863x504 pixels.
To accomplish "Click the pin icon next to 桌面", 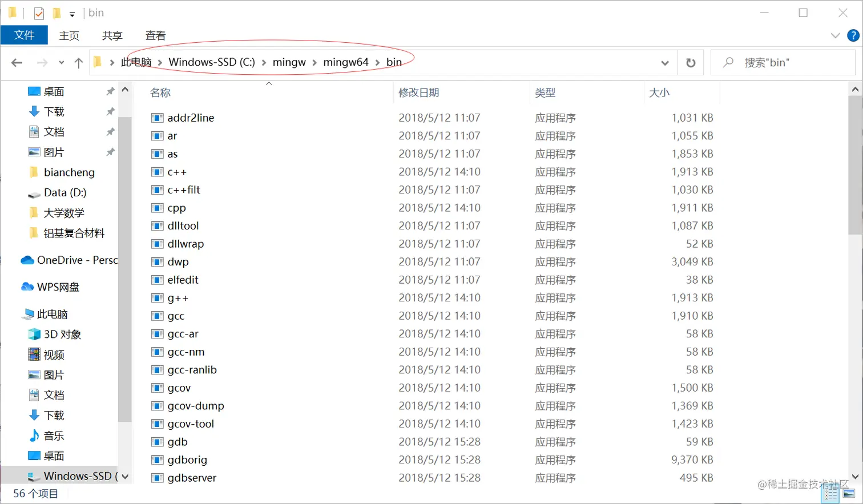I will tap(111, 90).
